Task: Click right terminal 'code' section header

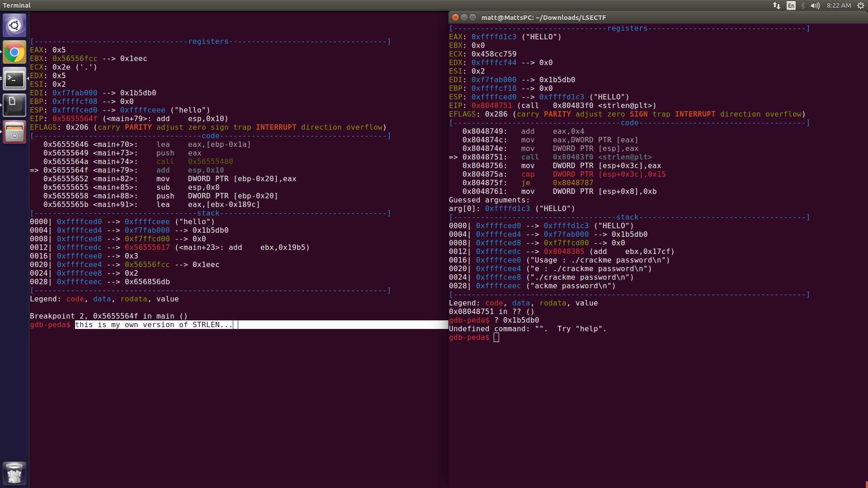Action: pos(630,123)
